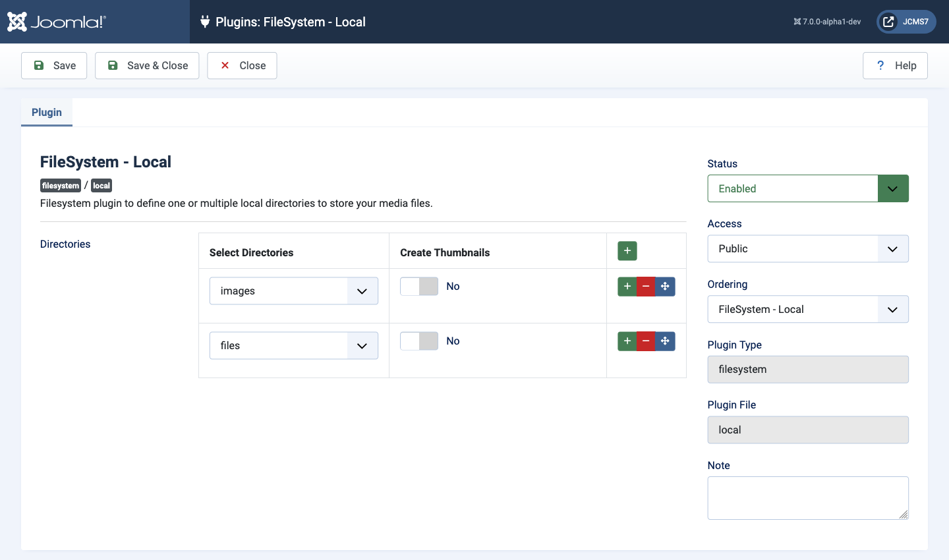Remove the files directory row
The height and width of the screenshot is (560, 949).
(646, 341)
